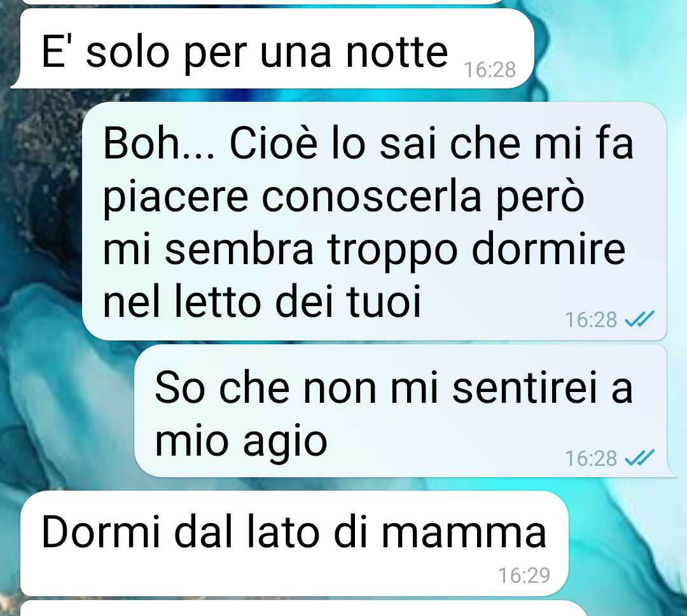
Task: Select the 'E' solo per una notte' message
Action: [272, 48]
